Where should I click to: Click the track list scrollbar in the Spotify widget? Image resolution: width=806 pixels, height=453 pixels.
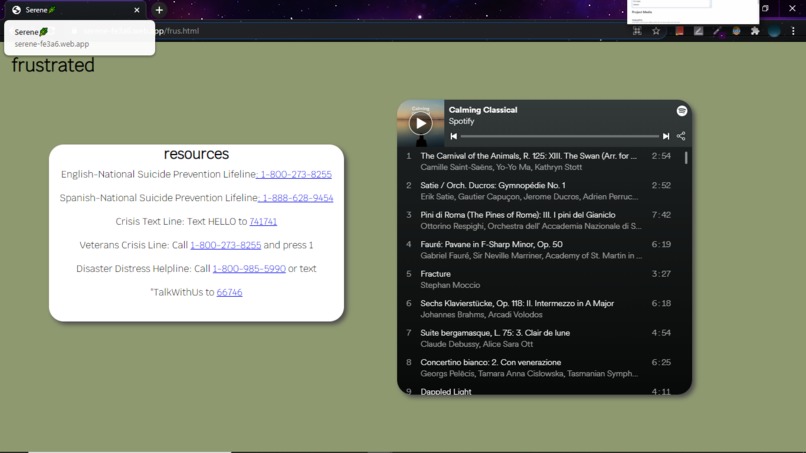point(686,157)
